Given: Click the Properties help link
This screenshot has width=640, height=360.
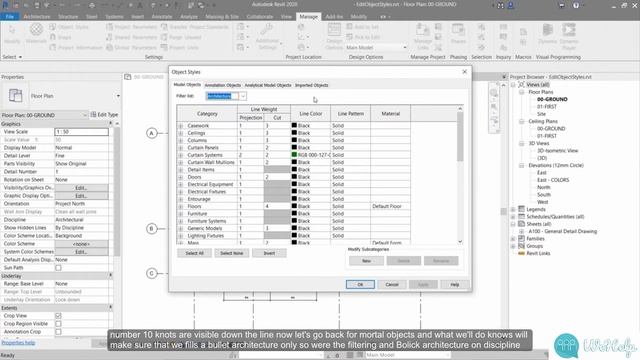Looking at the screenshot, I should pos(18,343).
